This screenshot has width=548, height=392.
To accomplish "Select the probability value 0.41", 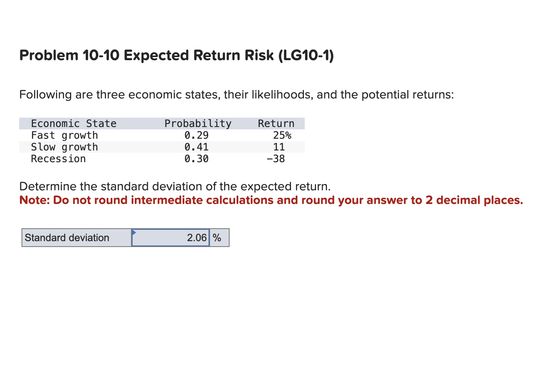I will click(x=197, y=147).
